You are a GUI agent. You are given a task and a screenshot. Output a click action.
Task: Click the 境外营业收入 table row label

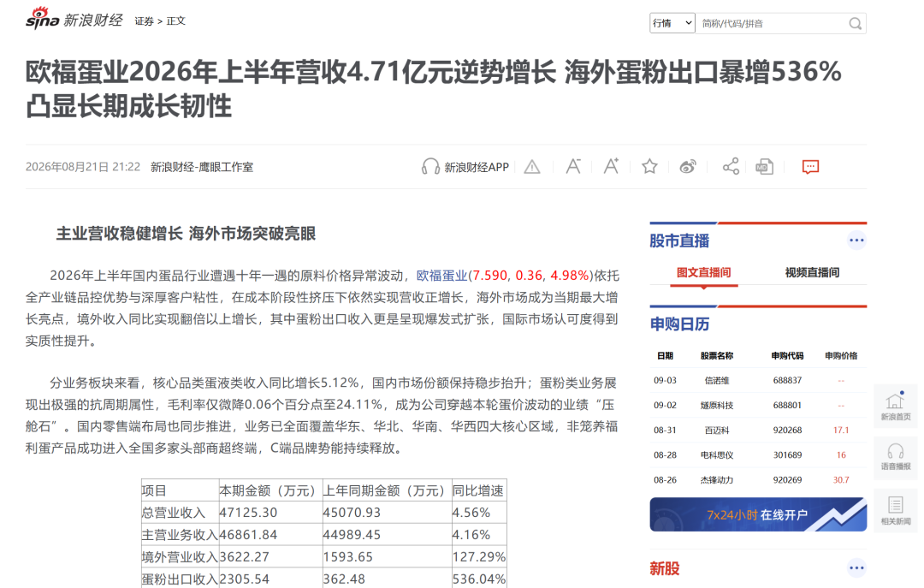pos(180,556)
